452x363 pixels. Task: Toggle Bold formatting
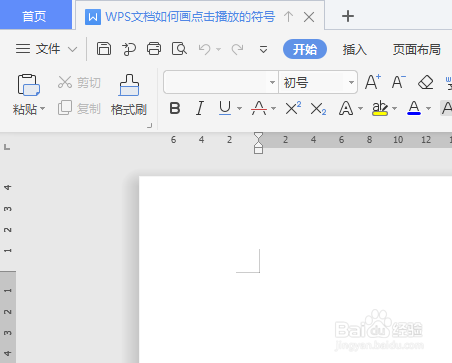pos(175,108)
